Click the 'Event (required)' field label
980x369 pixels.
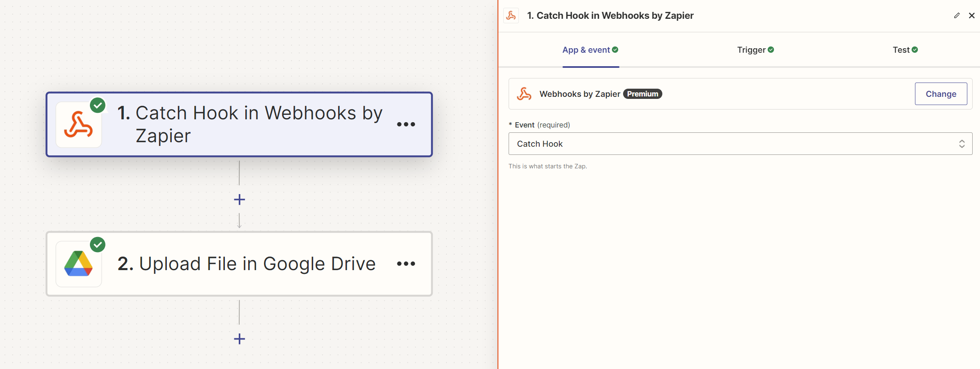click(539, 125)
